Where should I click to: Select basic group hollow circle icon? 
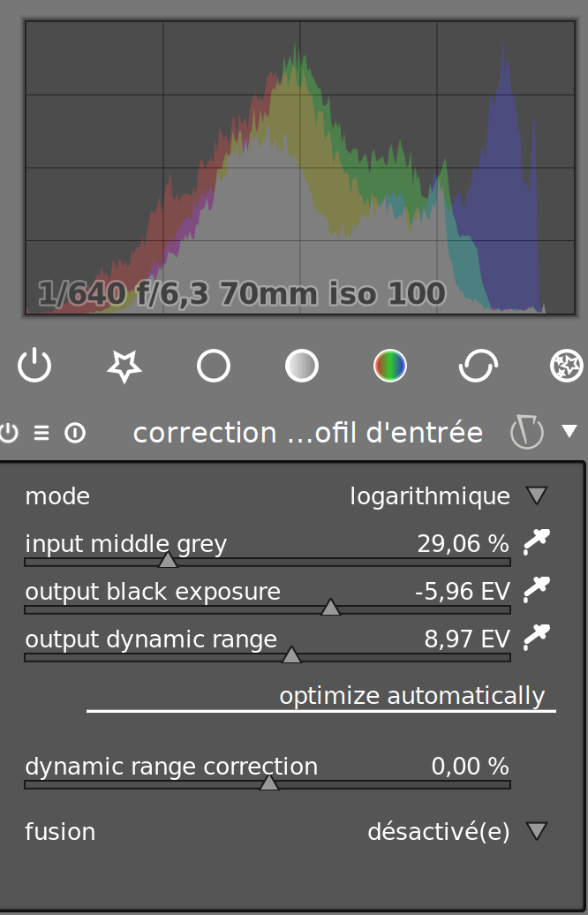[214, 366]
